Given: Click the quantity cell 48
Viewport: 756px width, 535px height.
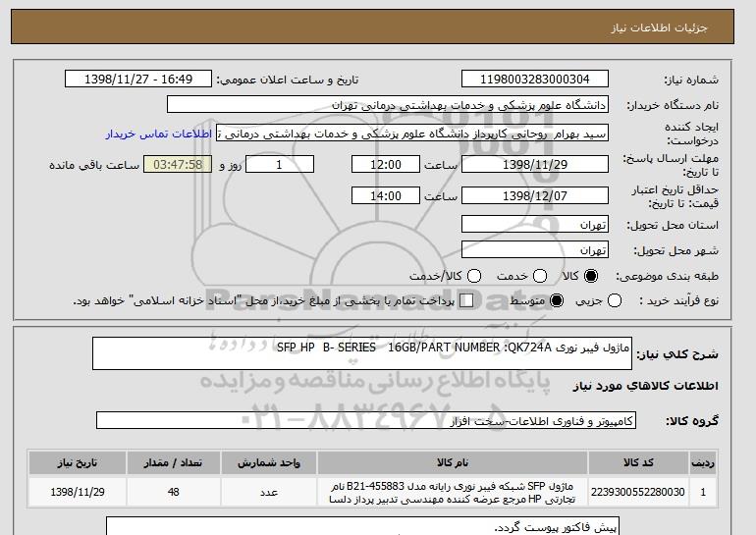Looking at the screenshot, I should point(173,492).
